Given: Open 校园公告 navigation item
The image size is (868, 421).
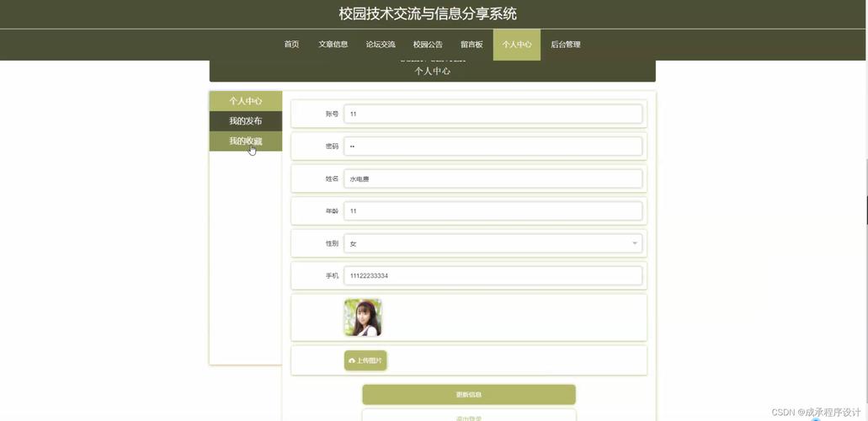Looking at the screenshot, I should point(428,45).
